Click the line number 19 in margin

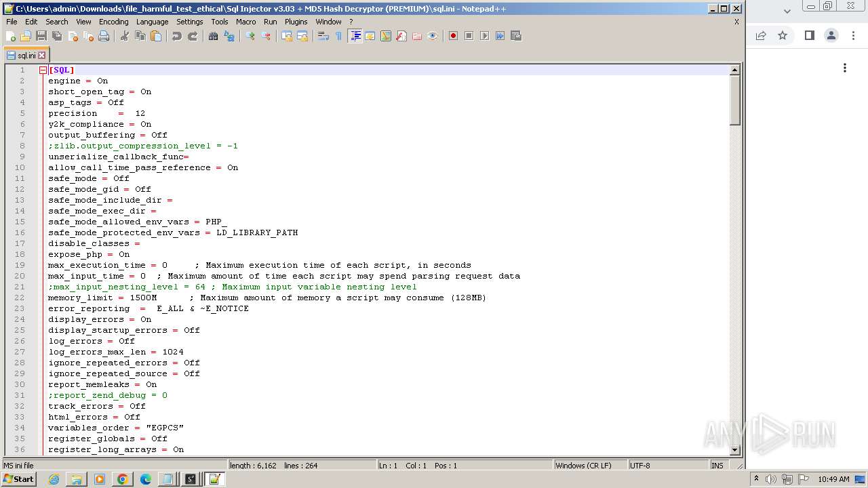click(x=20, y=265)
